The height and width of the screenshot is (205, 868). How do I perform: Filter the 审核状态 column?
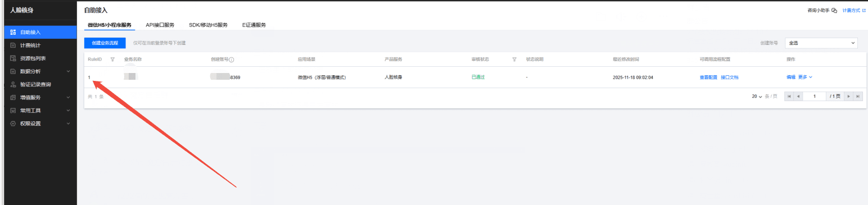(x=514, y=60)
